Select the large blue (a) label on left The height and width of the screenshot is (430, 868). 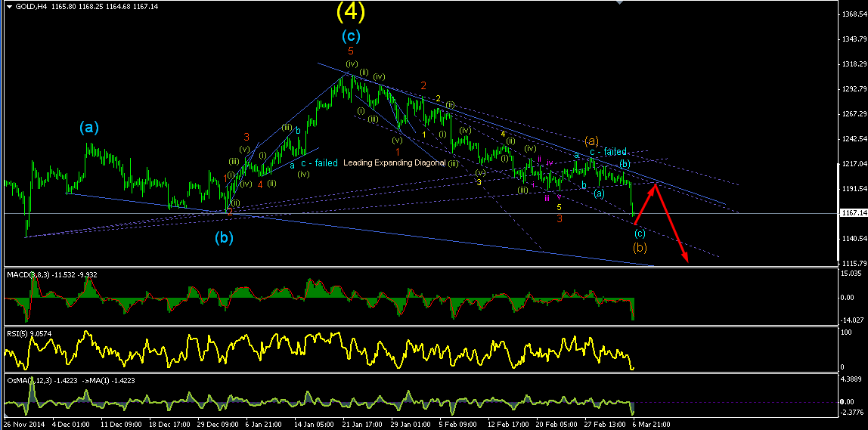click(88, 128)
